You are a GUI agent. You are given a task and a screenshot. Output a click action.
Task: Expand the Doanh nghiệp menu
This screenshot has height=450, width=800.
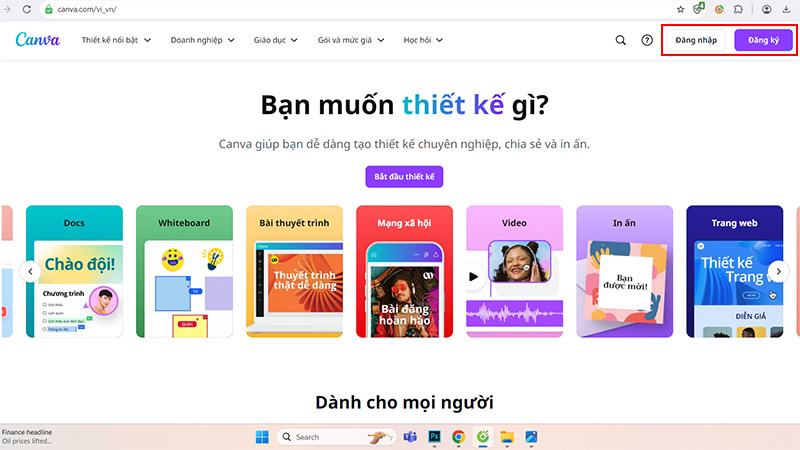click(203, 40)
